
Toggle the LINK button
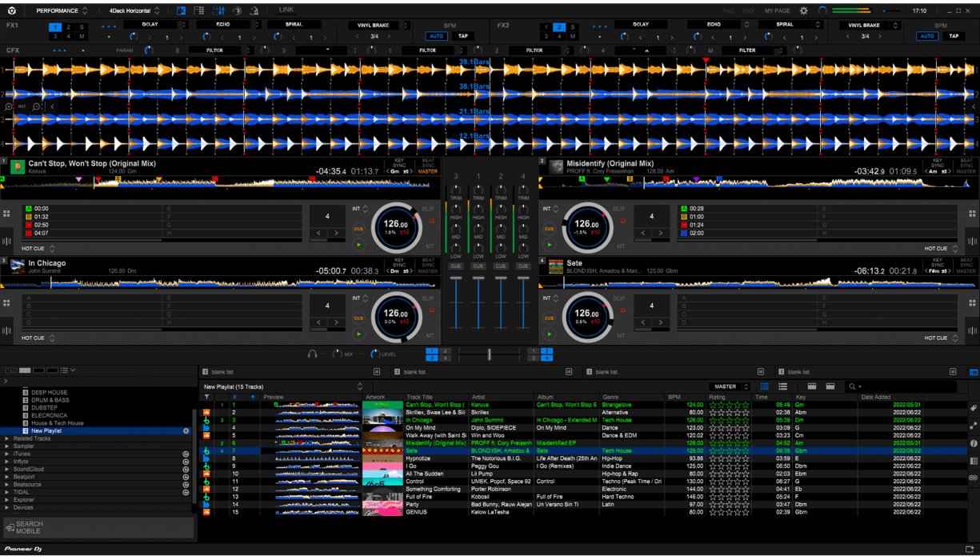(286, 10)
